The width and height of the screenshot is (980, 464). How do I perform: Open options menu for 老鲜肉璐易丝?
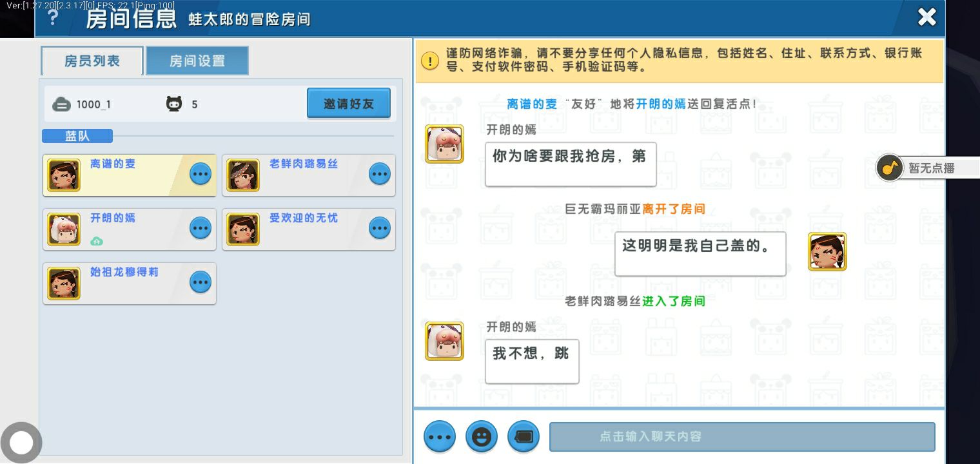point(379,174)
